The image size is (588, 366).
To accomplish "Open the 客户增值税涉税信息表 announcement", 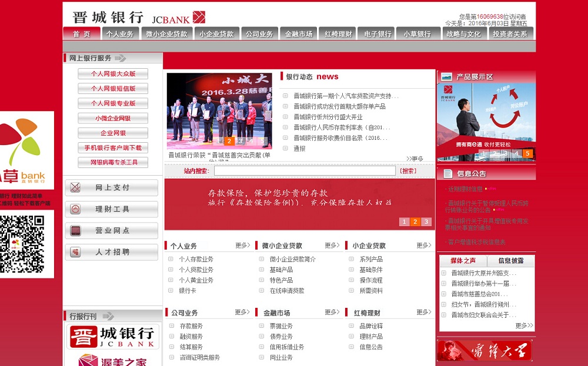I will [x=477, y=243].
